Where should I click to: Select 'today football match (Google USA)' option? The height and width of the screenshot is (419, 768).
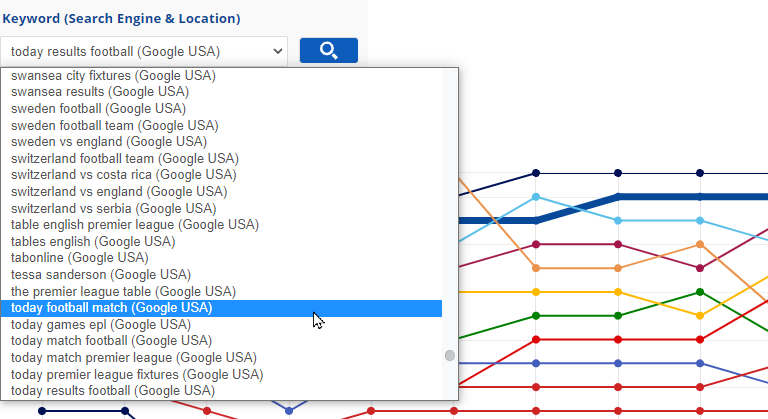pyautogui.click(x=112, y=308)
